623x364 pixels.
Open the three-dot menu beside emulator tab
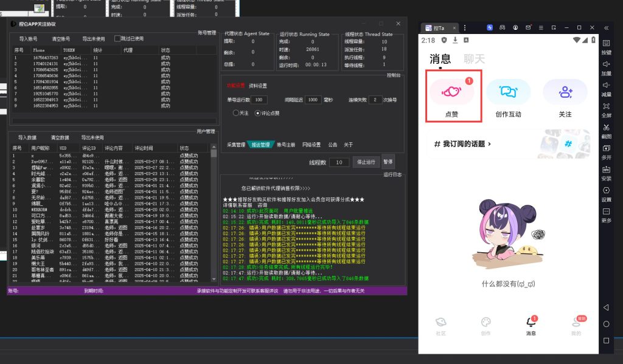465,27
